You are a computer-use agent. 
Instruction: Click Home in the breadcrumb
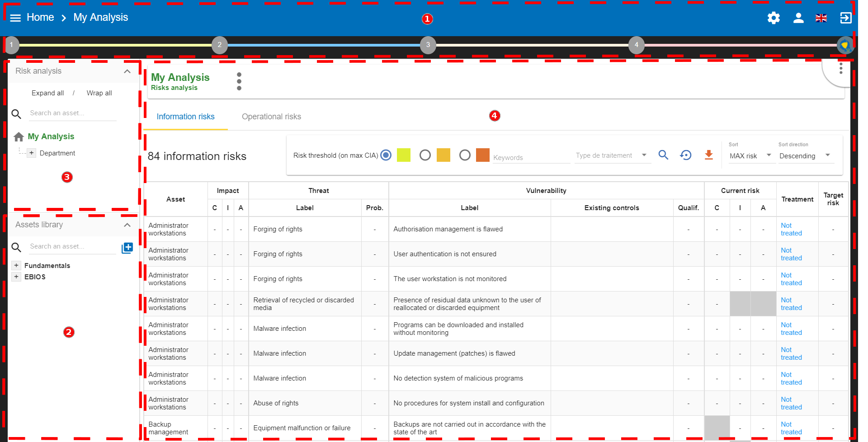point(40,17)
